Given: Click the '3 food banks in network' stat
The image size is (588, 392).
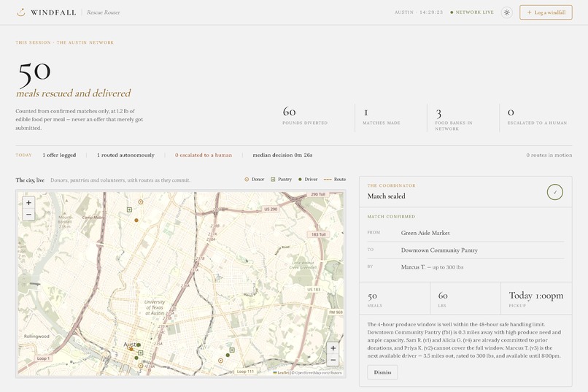Looking at the screenshot, I should pyautogui.click(x=454, y=119).
